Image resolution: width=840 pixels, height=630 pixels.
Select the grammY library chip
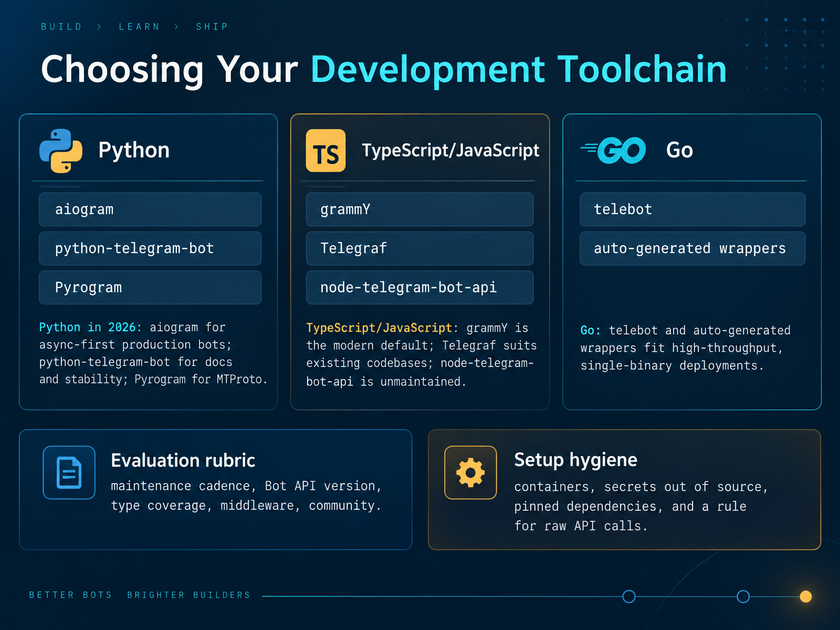coord(420,209)
